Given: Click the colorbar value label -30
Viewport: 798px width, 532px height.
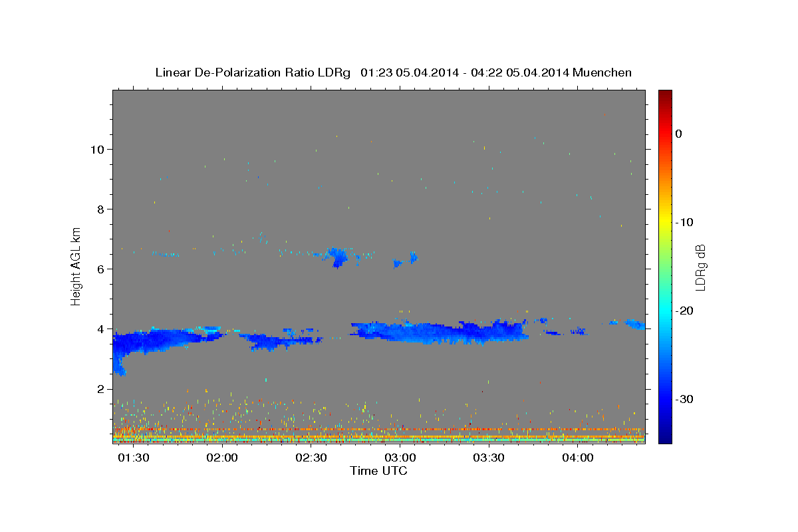Looking at the screenshot, I should [x=685, y=399].
